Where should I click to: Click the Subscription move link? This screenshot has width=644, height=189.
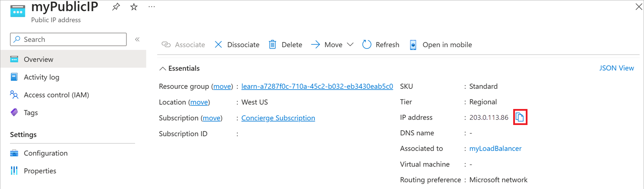coord(211,118)
